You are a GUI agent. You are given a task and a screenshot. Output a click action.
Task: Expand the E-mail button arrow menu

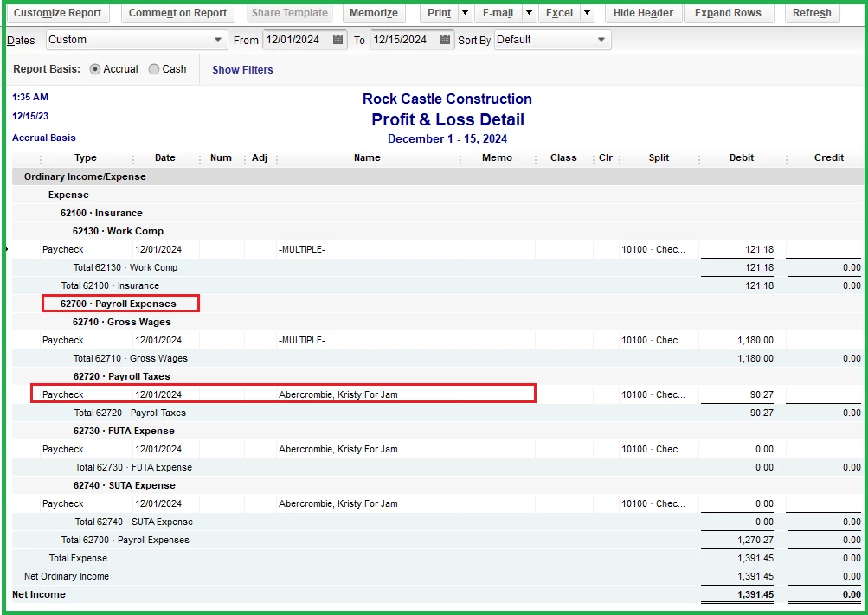[530, 13]
